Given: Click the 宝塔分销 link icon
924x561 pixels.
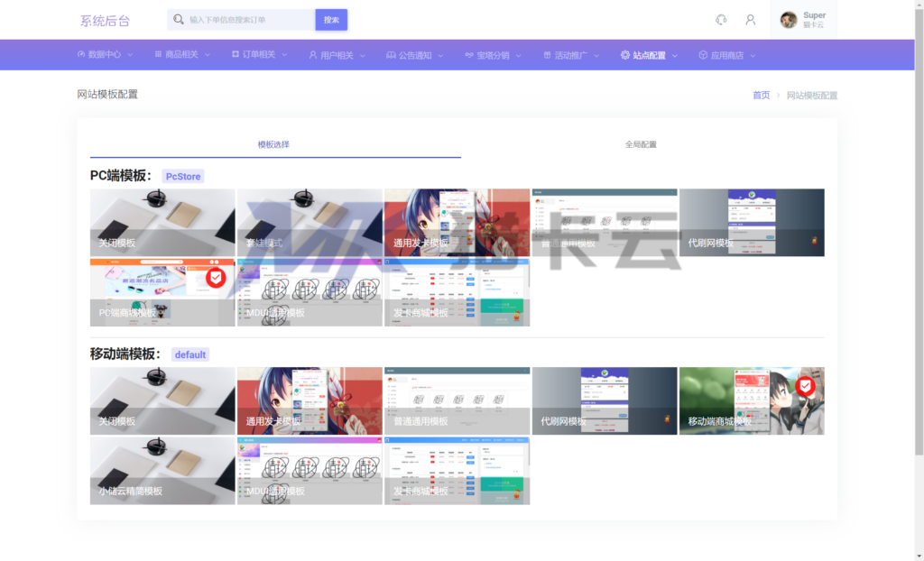Looking at the screenshot, I should [x=469, y=55].
